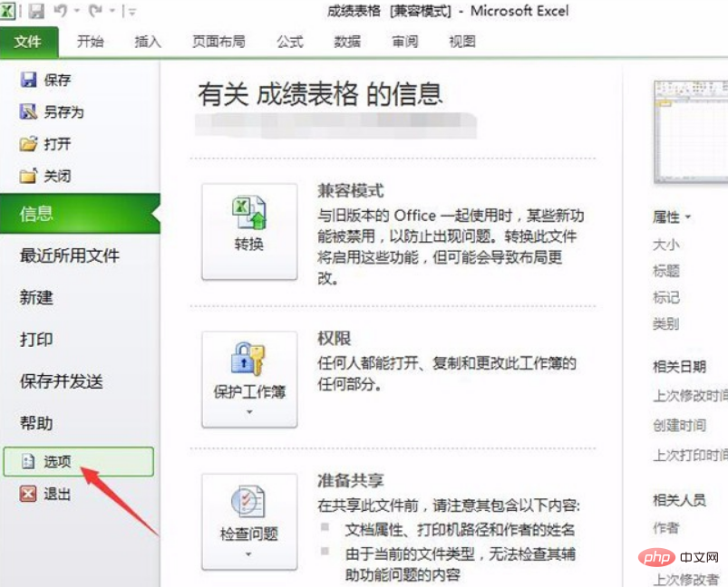Click the 另存为 save-as icon
This screenshot has width=728, height=587.
28,111
